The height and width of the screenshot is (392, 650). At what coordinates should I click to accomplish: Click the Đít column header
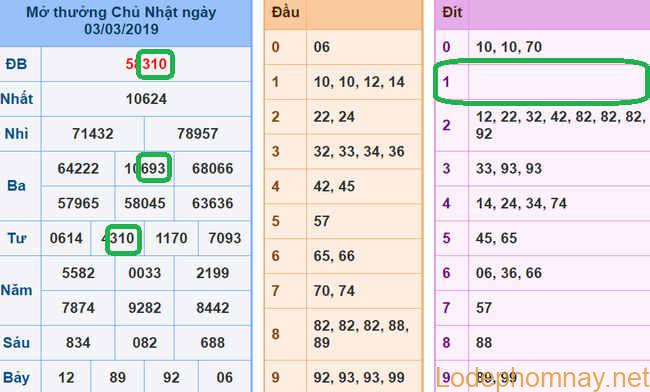point(452,12)
